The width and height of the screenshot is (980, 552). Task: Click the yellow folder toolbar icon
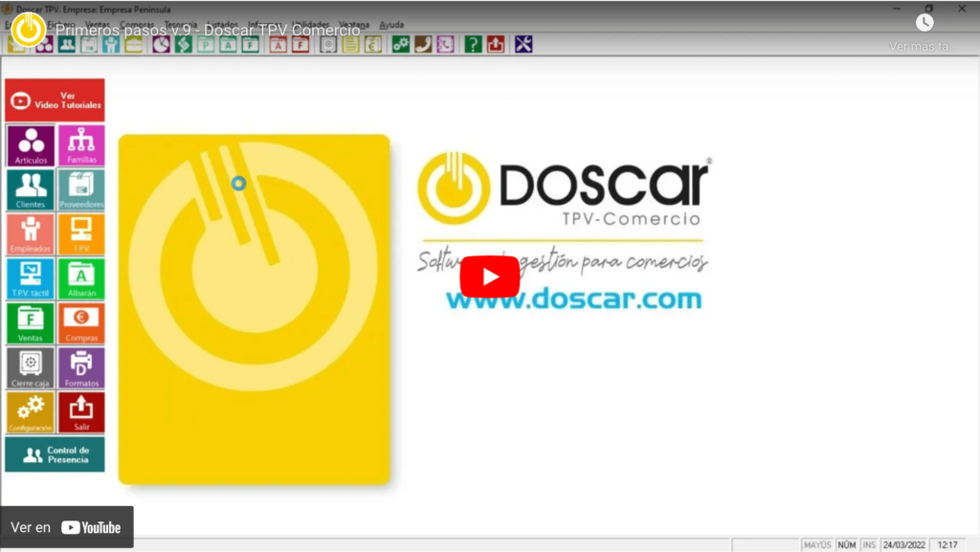click(134, 45)
